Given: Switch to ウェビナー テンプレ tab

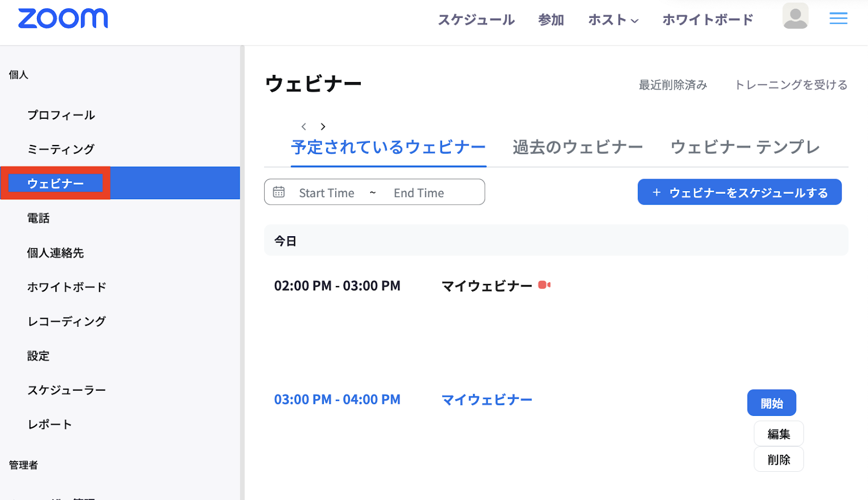Looking at the screenshot, I should tap(745, 147).
